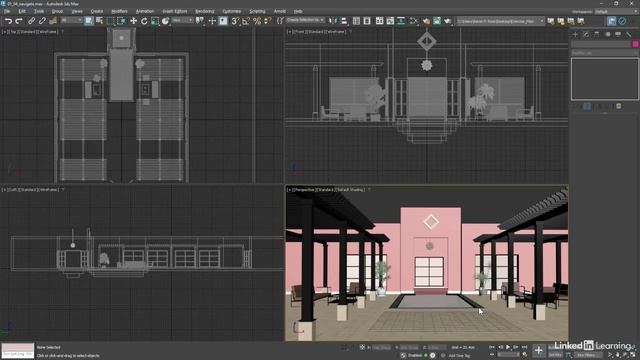
Task: Click the Mirror tool icon
Action: pyautogui.click(x=333, y=21)
